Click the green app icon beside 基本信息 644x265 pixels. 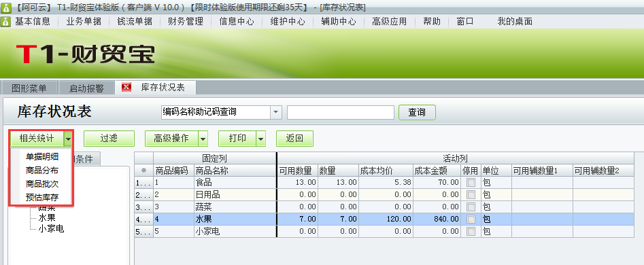coord(5,21)
